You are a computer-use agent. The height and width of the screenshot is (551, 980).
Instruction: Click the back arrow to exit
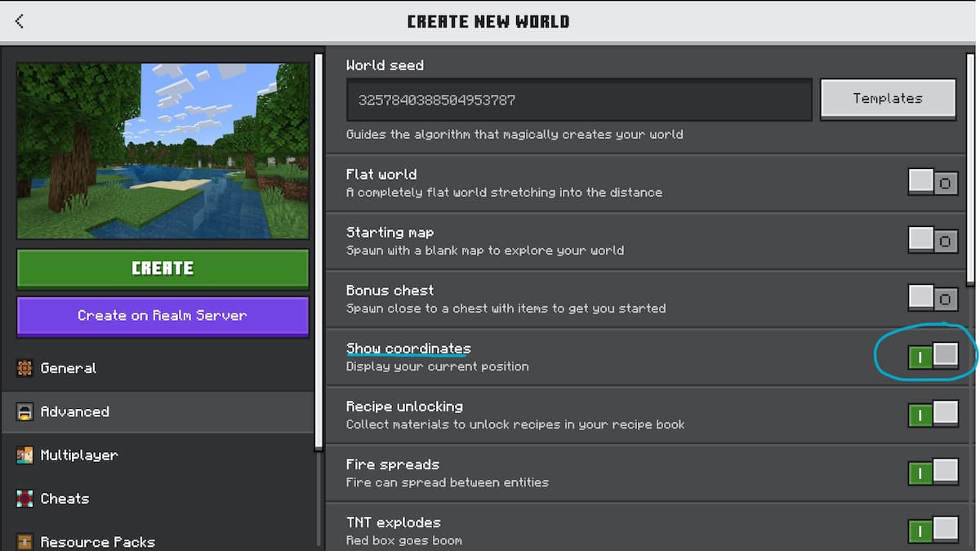[18, 21]
